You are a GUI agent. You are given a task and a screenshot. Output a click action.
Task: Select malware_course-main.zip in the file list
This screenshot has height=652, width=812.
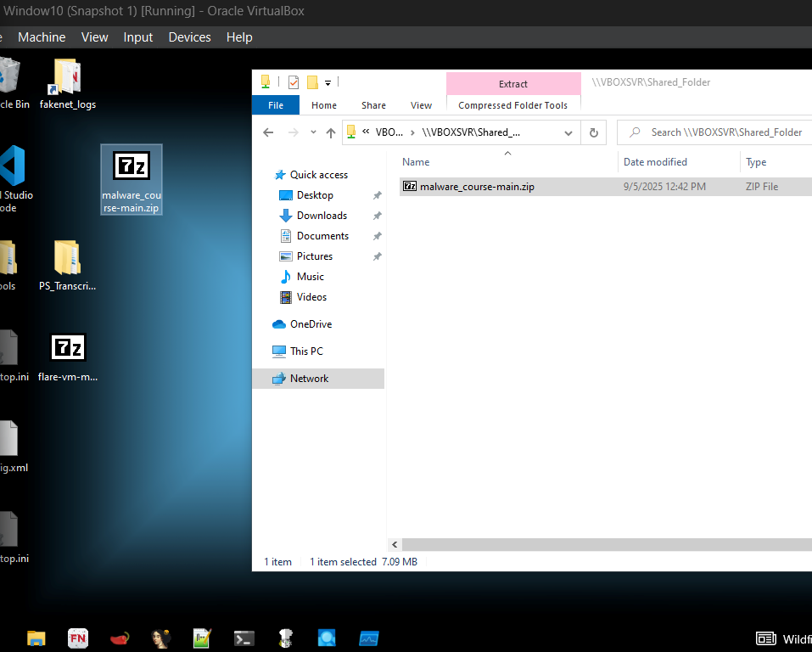(605, 187)
